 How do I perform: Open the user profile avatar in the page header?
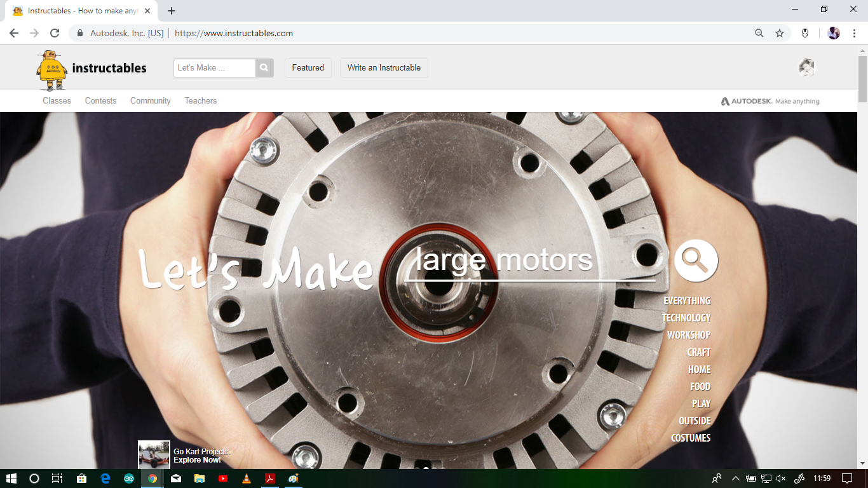click(x=806, y=68)
